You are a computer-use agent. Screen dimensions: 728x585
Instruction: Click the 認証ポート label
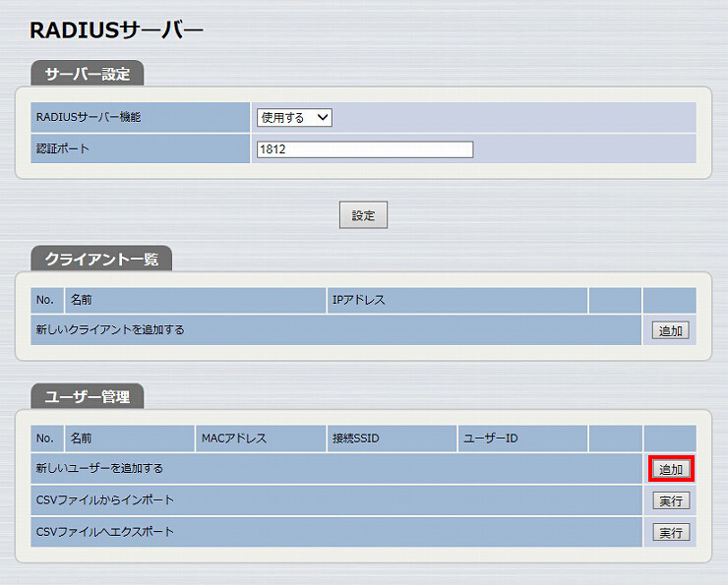(x=62, y=148)
